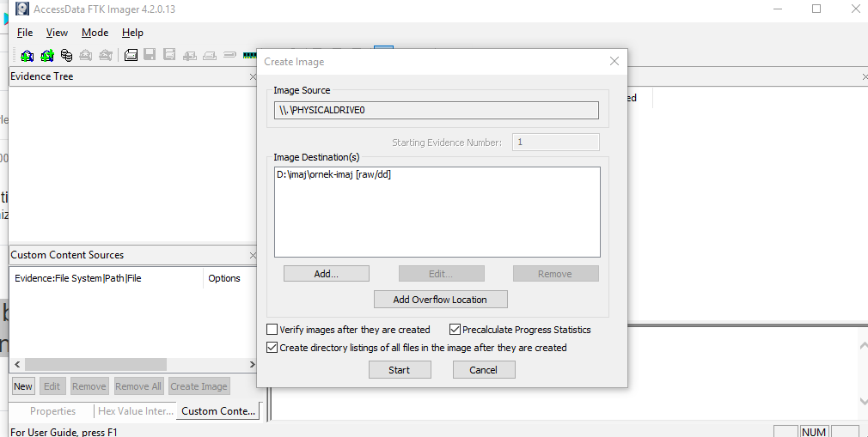Click the NUM indicator in status bar
The width and height of the screenshot is (868, 437).
pyautogui.click(x=814, y=432)
